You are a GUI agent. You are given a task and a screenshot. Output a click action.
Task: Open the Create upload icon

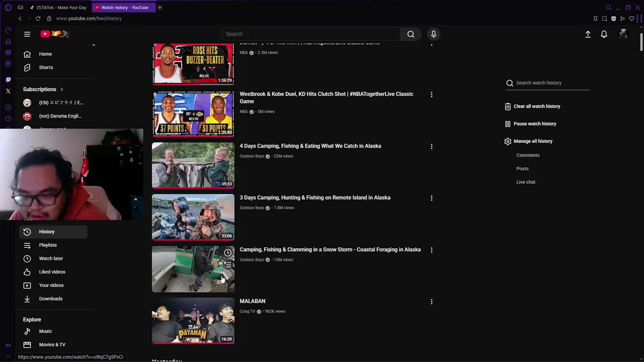click(x=588, y=34)
